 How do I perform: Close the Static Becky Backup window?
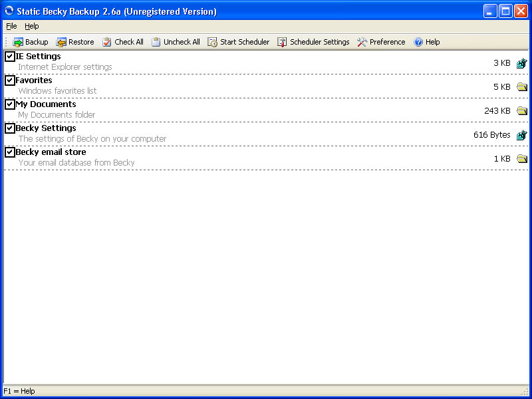[521, 11]
